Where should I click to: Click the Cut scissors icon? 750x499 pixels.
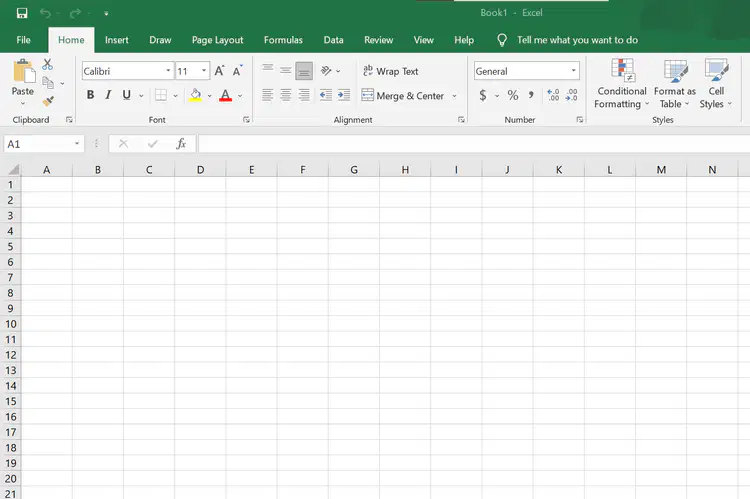tap(47, 64)
